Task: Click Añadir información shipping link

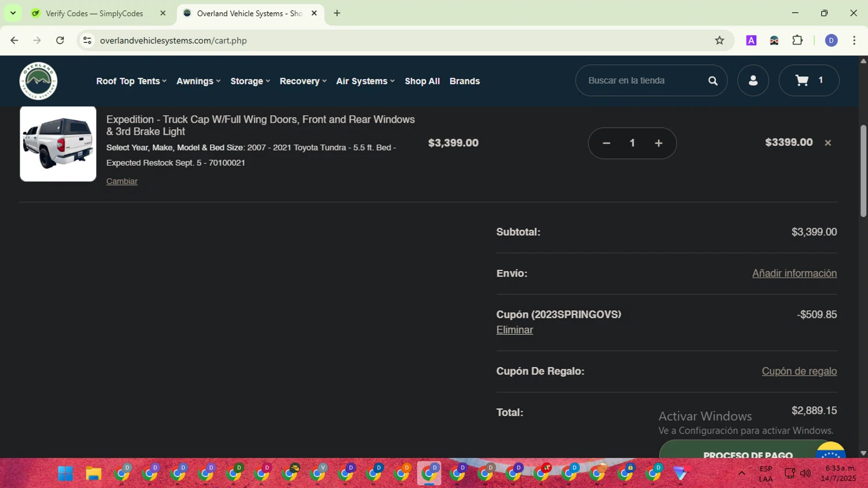Action: 795,273
